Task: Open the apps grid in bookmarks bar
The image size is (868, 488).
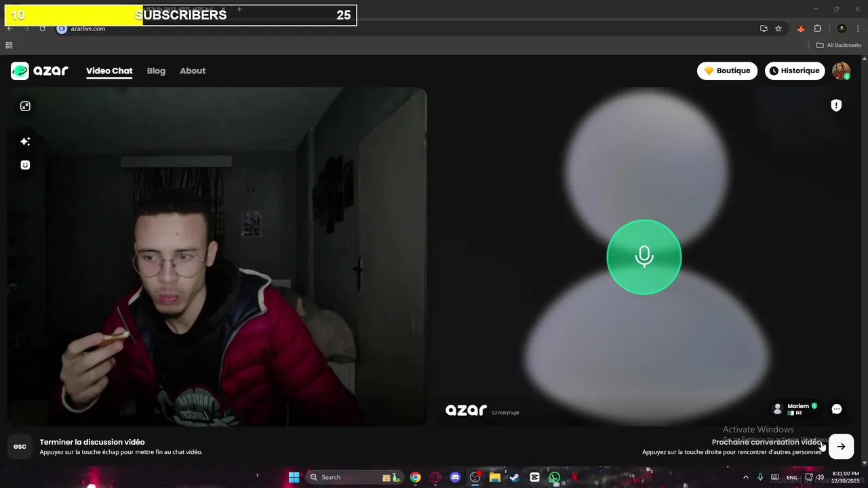Action: (9, 45)
